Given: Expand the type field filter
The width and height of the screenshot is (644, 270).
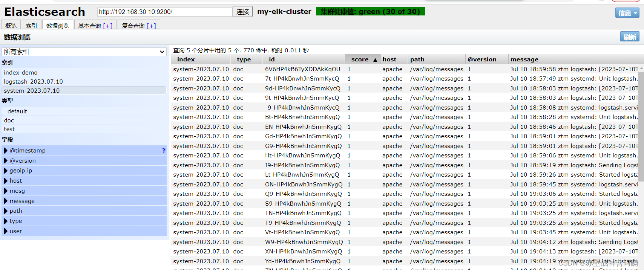Looking at the screenshot, I should click(6, 221).
